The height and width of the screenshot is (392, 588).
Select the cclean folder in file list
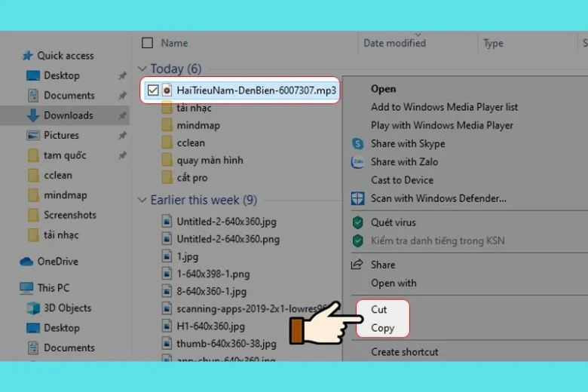click(191, 143)
